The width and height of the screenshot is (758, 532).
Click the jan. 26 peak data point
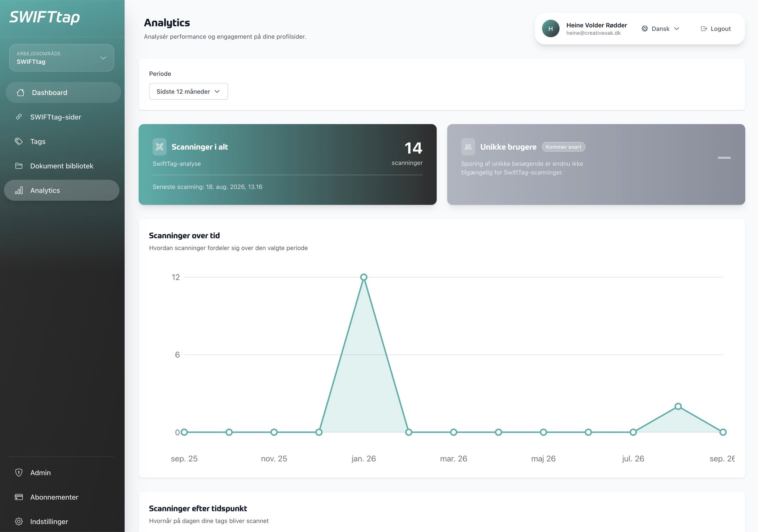pyautogui.click(x=364, y=277)
